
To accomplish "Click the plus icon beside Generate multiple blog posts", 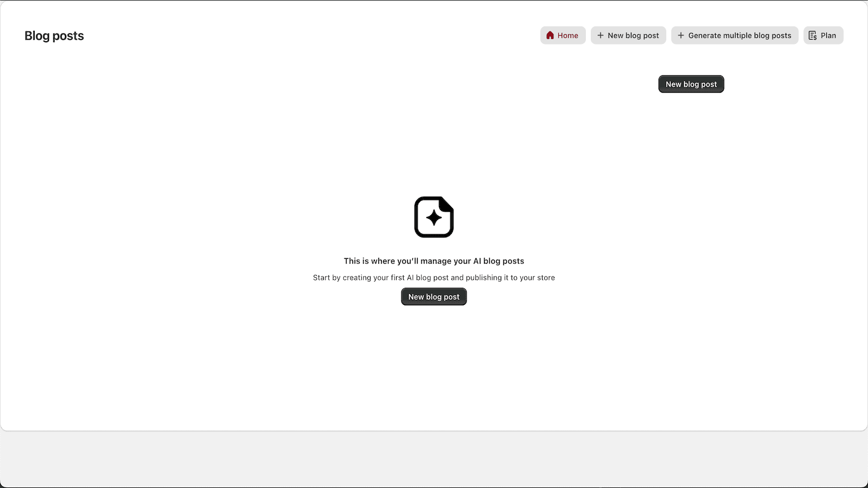I will (x=681, y=35).
